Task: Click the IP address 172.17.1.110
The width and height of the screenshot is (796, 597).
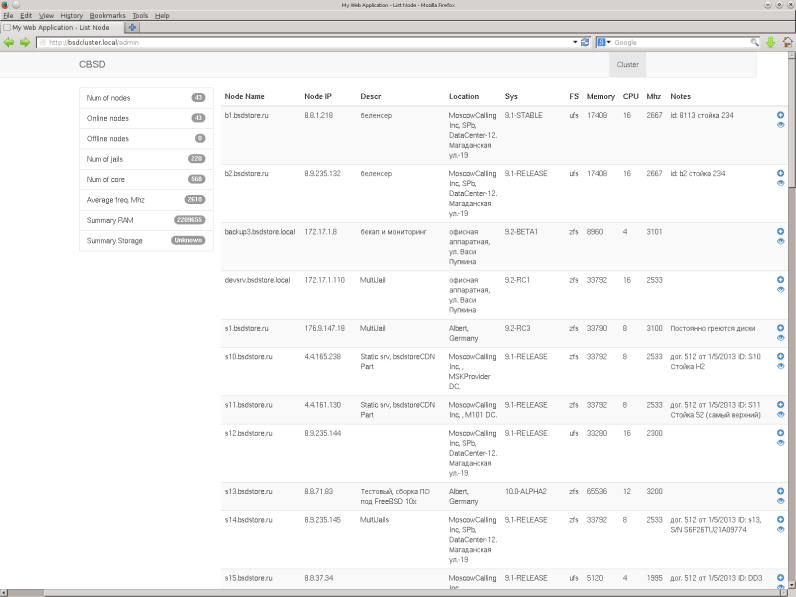Action: coord(324,280)
